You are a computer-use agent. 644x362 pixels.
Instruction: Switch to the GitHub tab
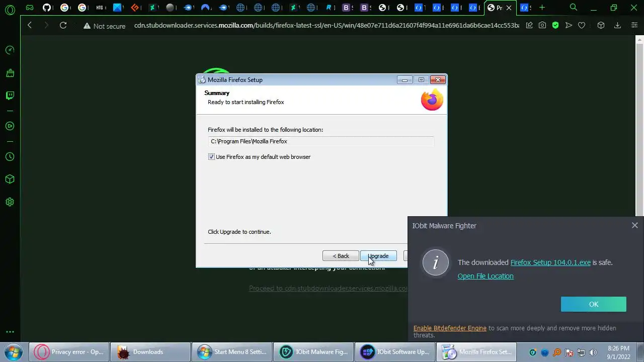[47, 8]
